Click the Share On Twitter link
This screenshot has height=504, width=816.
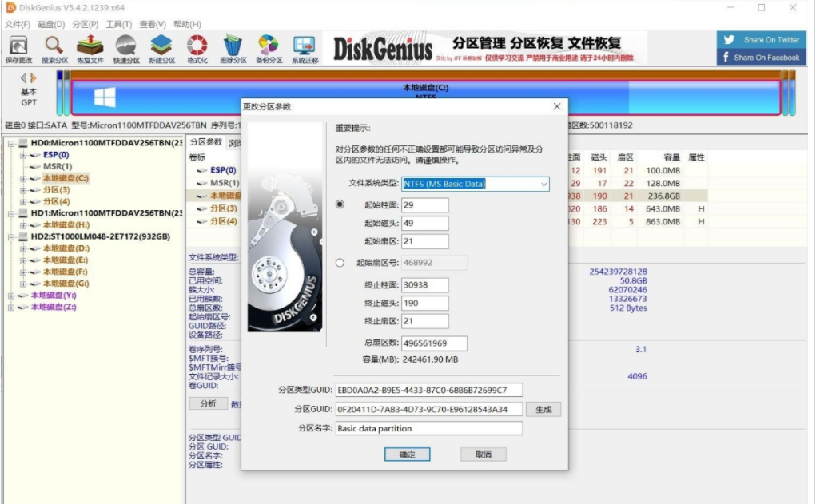click(x=761, y=38)
